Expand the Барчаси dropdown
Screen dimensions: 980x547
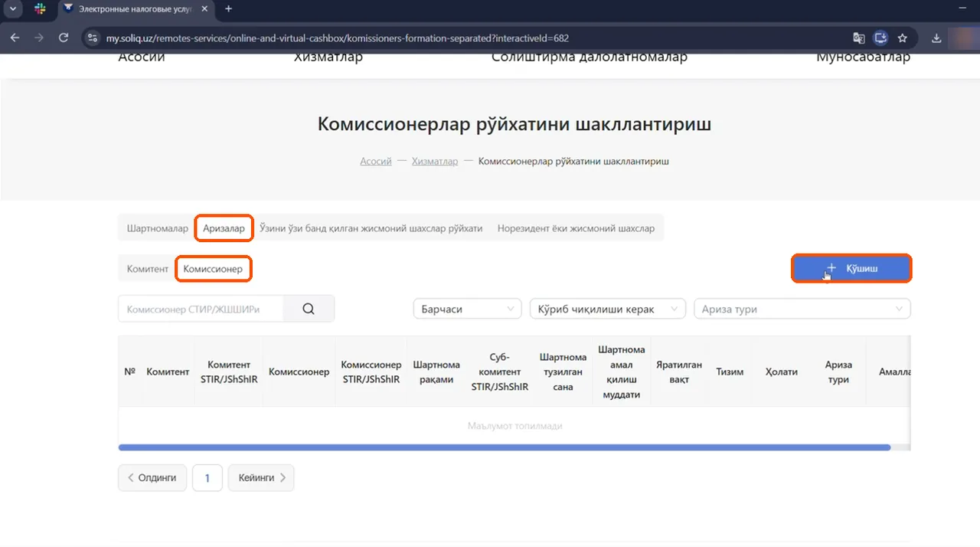coord(467,309)
